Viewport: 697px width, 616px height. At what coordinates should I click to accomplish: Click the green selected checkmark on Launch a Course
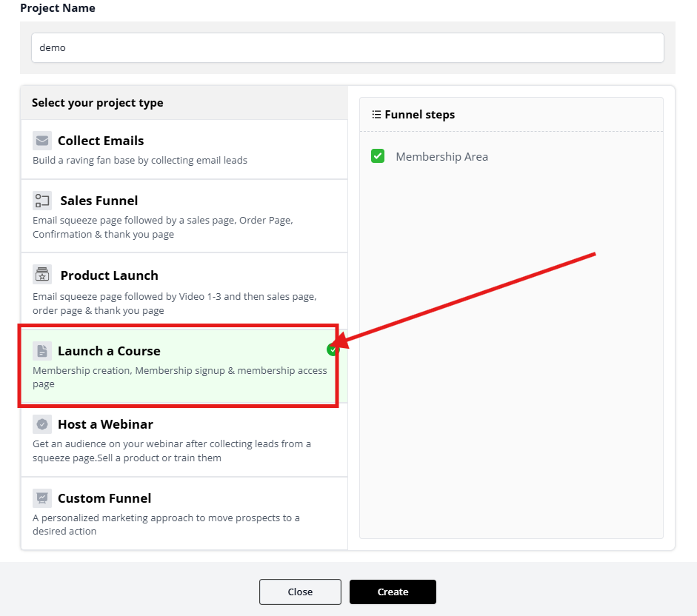click(x=333, y=349)
